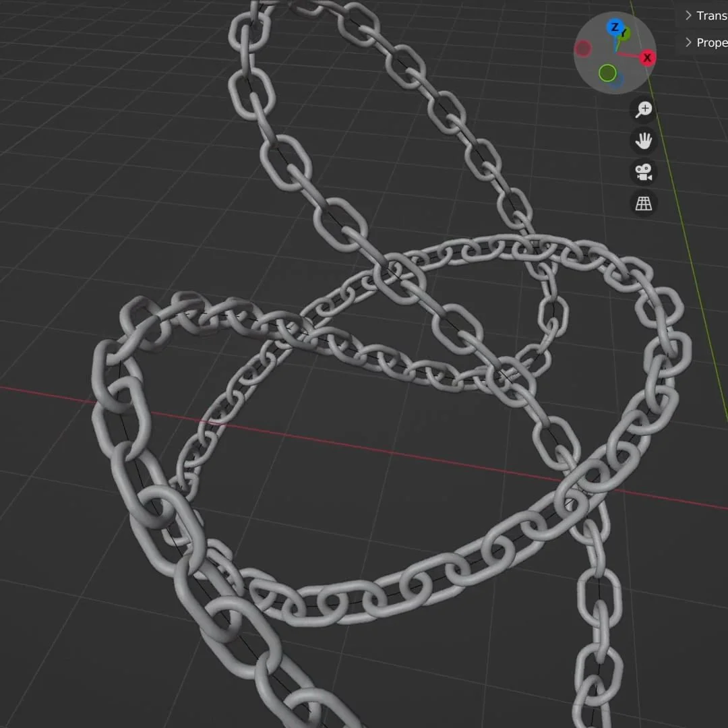Toggle camera view with camera icon
Viewport: 728px width, 728px height.
click(x=644, y=172)
